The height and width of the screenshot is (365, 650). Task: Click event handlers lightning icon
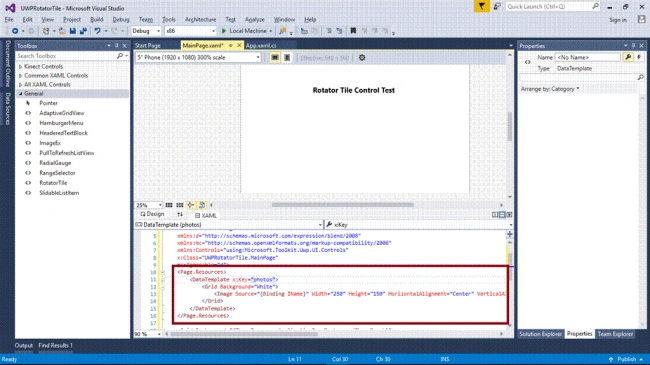coord(639,57)
